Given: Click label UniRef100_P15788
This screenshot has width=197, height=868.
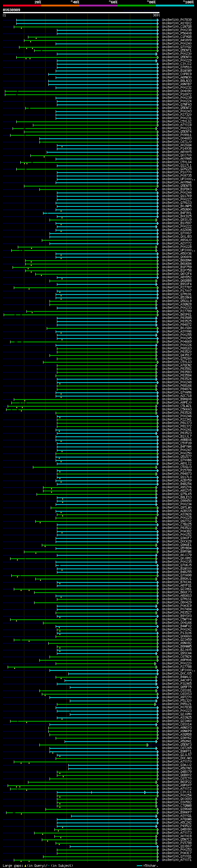Looking at the screenshot, I should coord(177,843).
